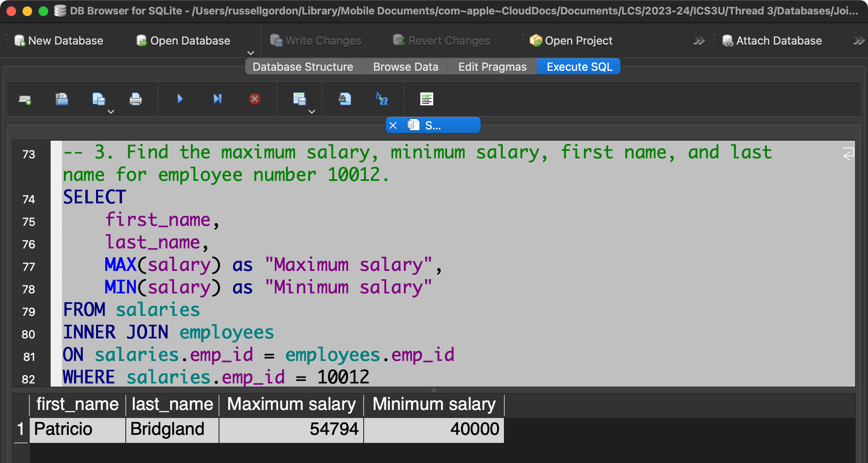Open a new SQL editor tab
Viewport: 868px width, 463px height.
click(x=25, y=99)
